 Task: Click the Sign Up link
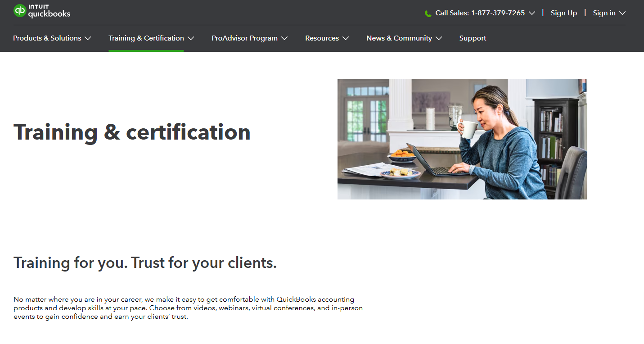(x=563, y=13)
